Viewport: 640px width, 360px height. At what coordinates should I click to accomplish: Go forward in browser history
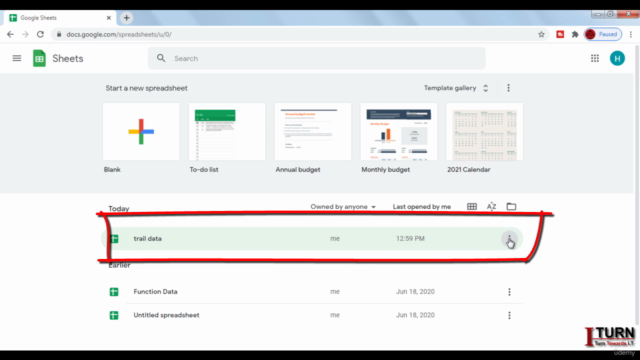[25, 34]
